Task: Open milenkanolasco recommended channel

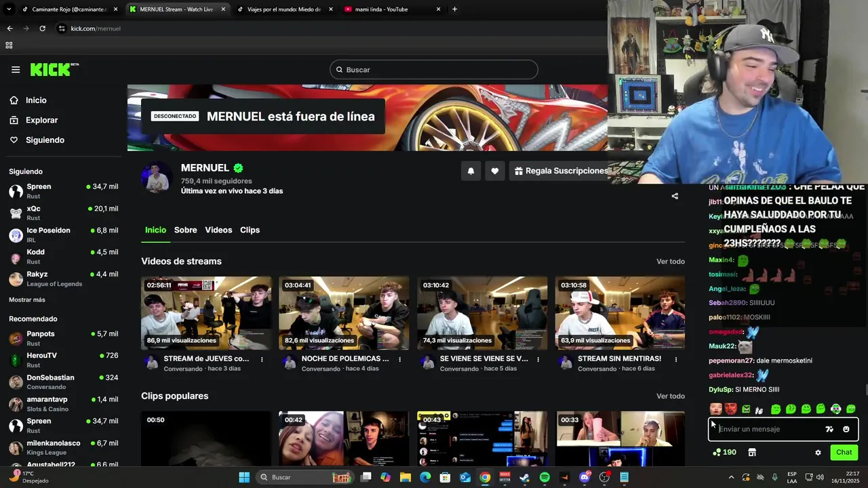Action: pyautogui.click(x=63, y=447)
